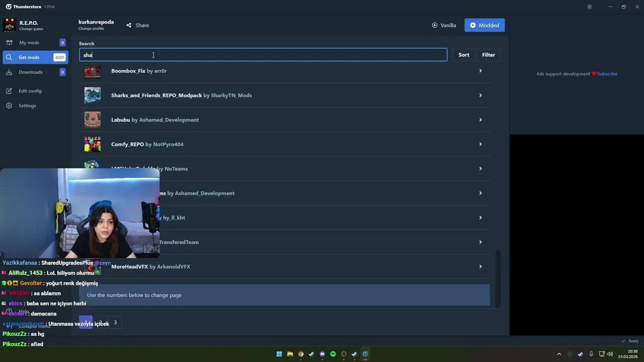
Task: Expand the TransferedTeam mod row
Action: (x=480, y=242)
